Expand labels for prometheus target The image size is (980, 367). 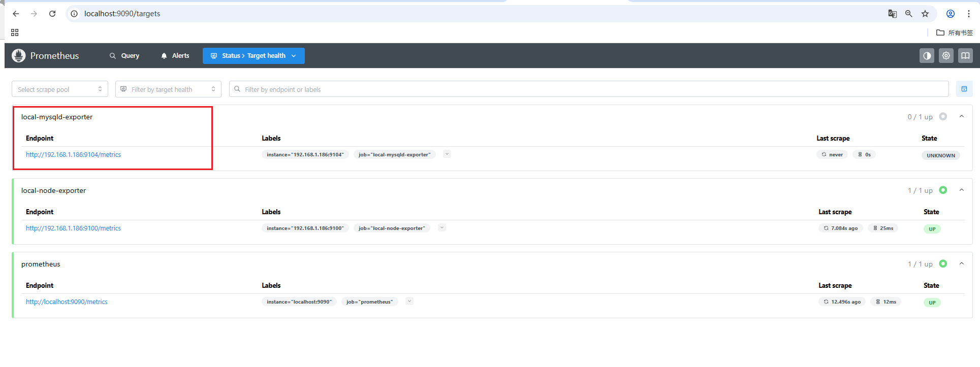pos(409,302)
